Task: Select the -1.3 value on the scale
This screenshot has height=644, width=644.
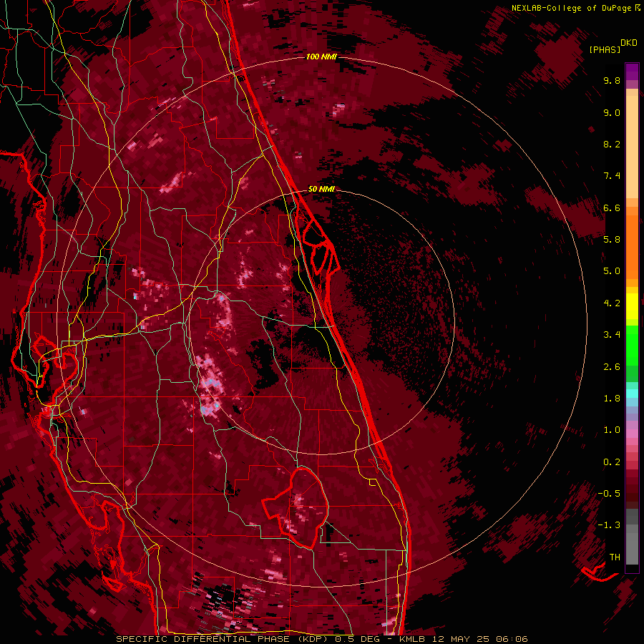Action: pyautogui.click(x=609, y=525)
